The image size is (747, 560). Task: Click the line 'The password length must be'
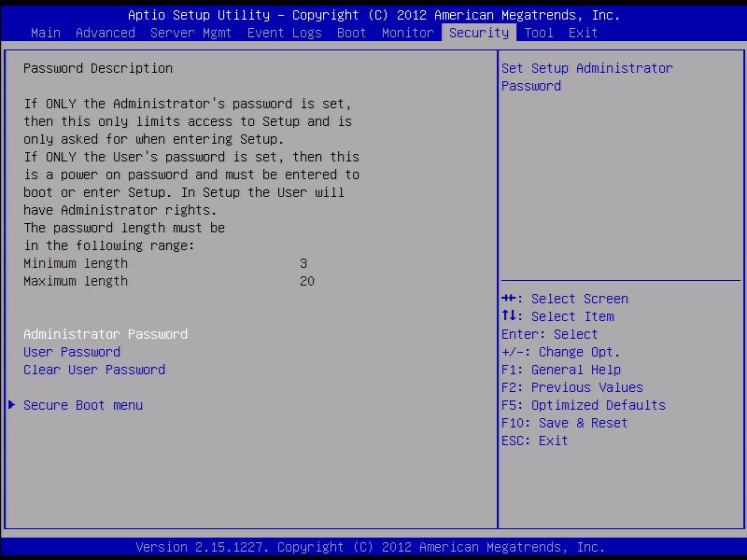pos(124,228)
